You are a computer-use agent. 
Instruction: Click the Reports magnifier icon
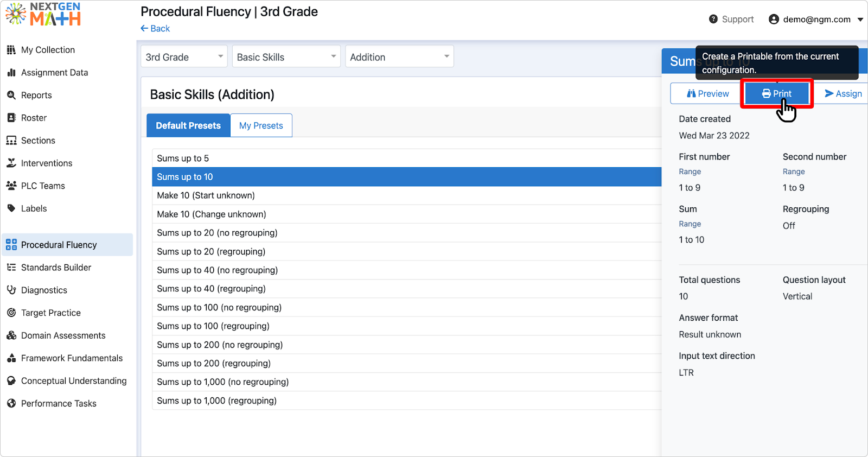pos(11,95)
